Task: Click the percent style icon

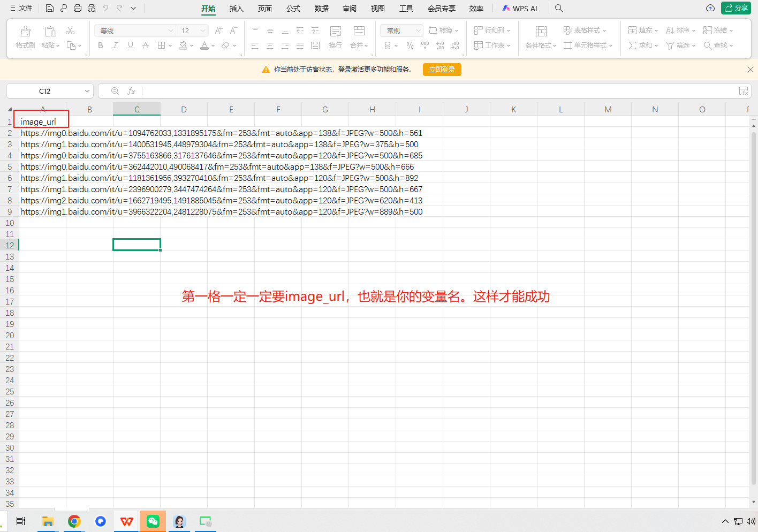Action: point(410,45)
